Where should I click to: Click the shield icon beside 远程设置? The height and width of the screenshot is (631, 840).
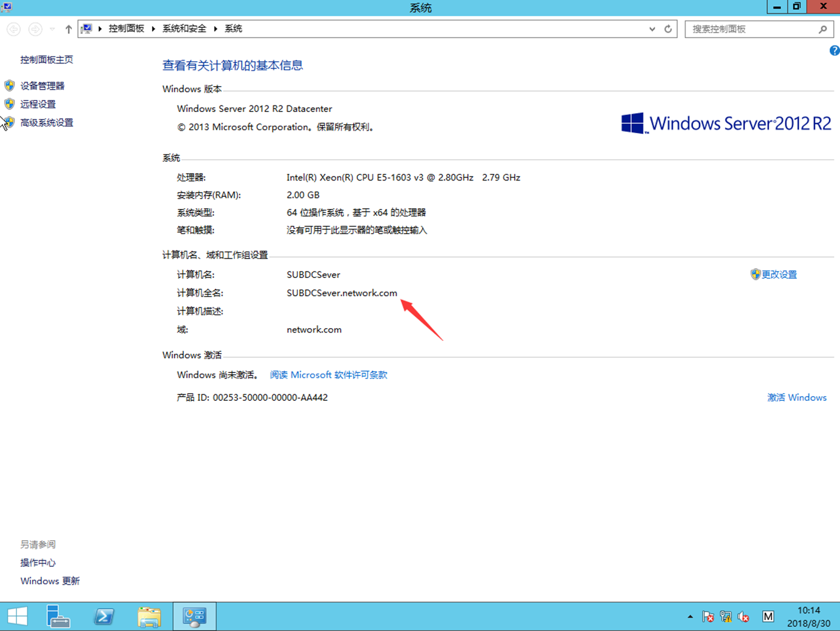coord(10,104)
